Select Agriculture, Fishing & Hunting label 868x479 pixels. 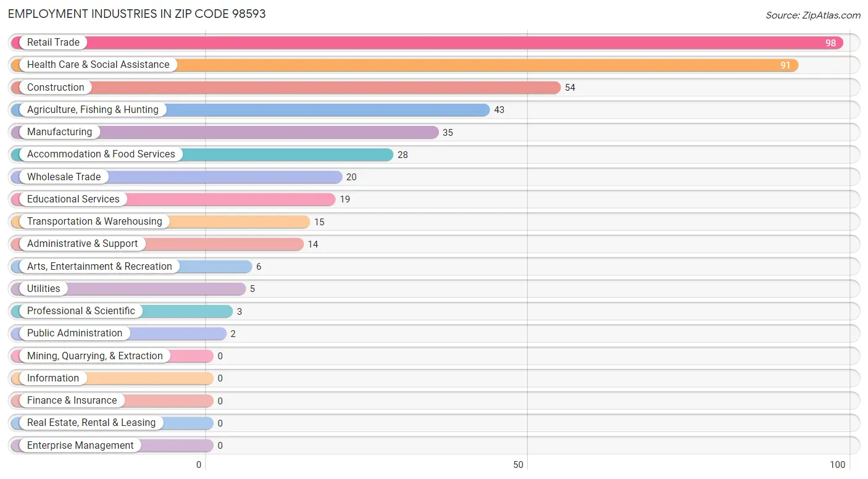coord(93,110)
